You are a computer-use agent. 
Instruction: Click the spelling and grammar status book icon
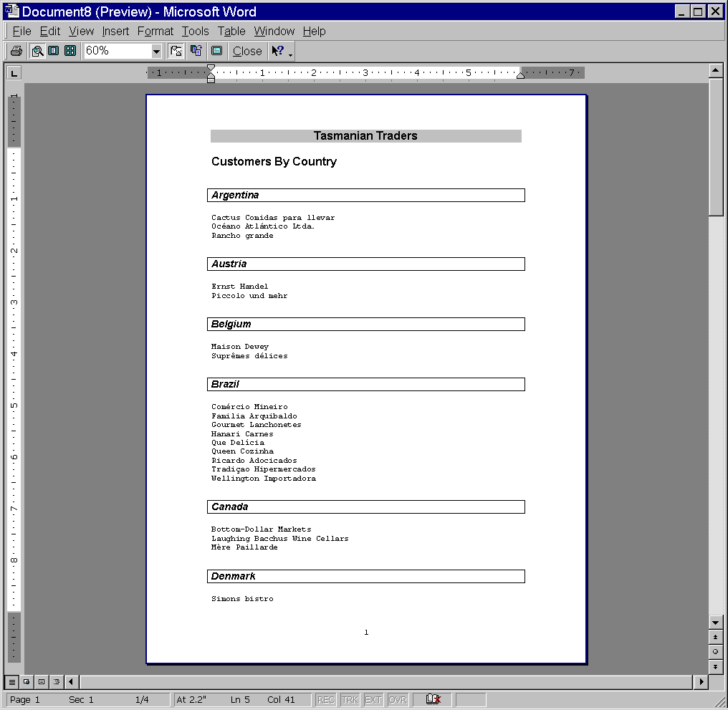coord(433,699)
